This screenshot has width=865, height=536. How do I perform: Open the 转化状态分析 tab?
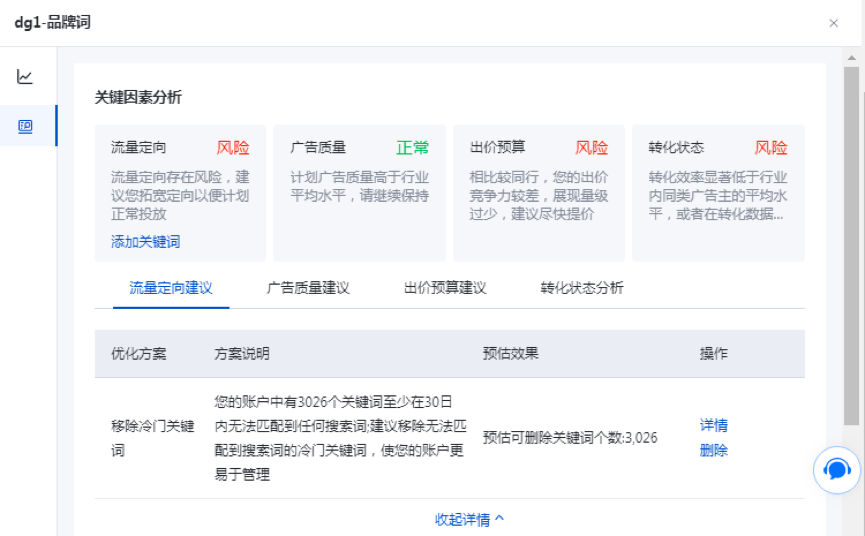582,288
